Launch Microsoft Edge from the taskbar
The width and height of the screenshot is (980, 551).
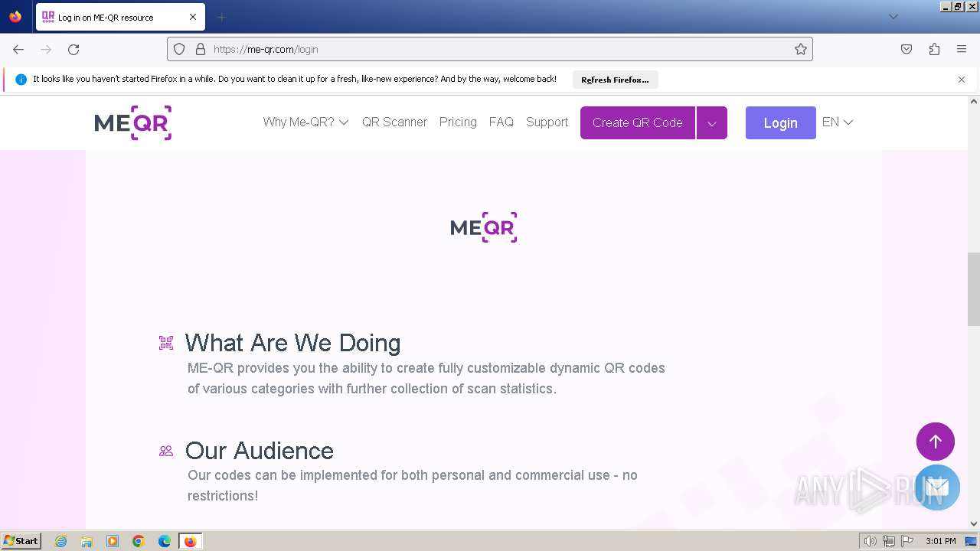165,541
